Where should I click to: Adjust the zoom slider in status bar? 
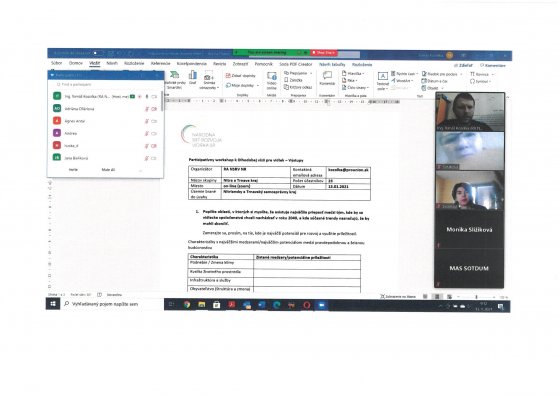tap(476, 297)
